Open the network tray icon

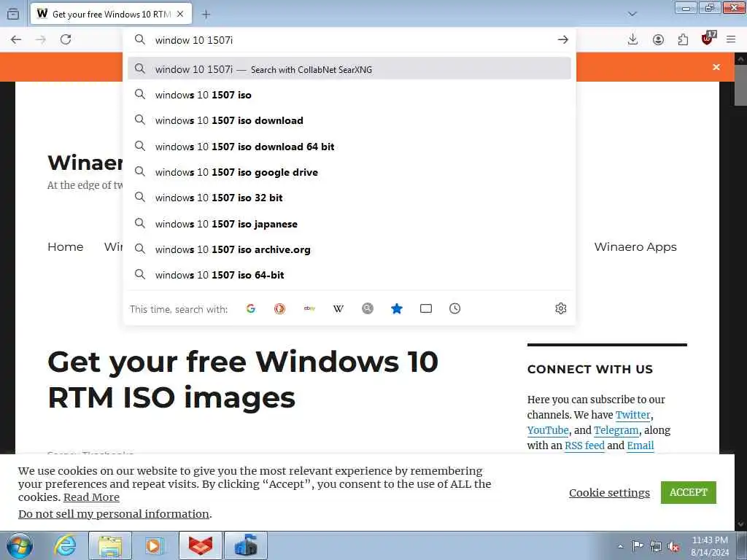point(656,546)
